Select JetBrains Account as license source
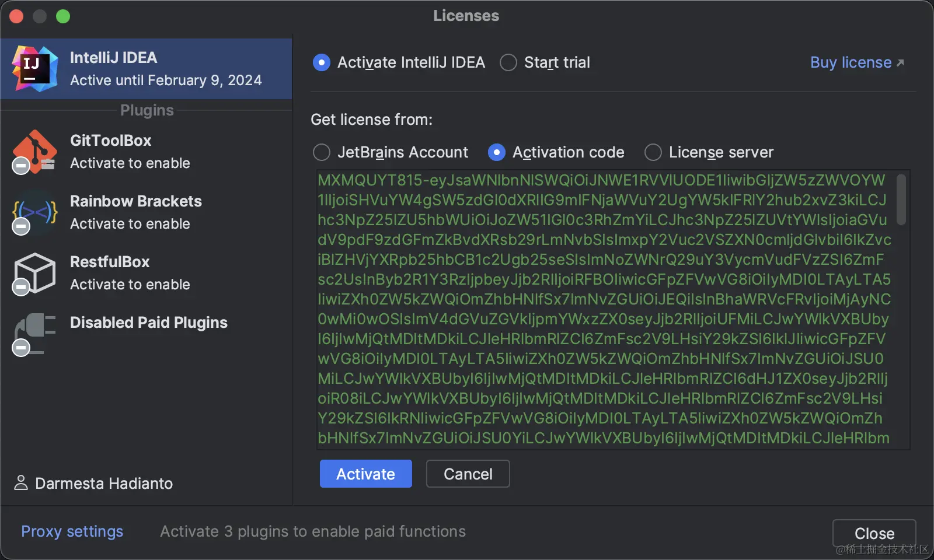 (x=322, y=152)
